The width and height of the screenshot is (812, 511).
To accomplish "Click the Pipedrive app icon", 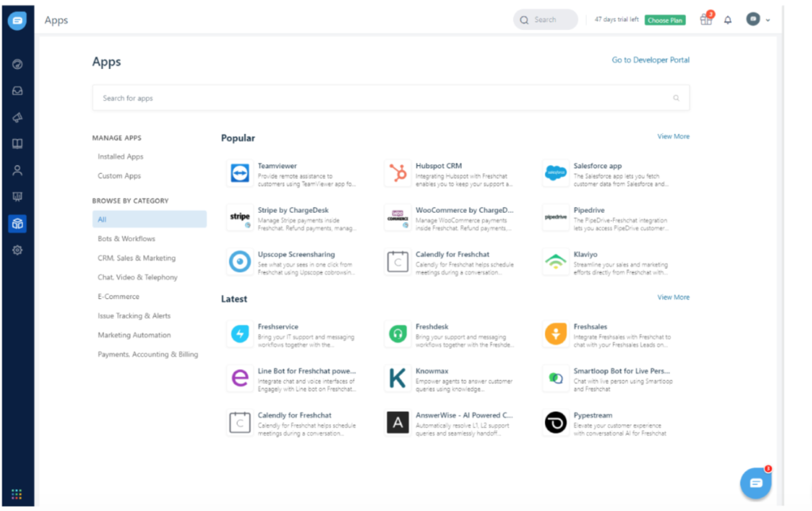I will click(556, 217).
